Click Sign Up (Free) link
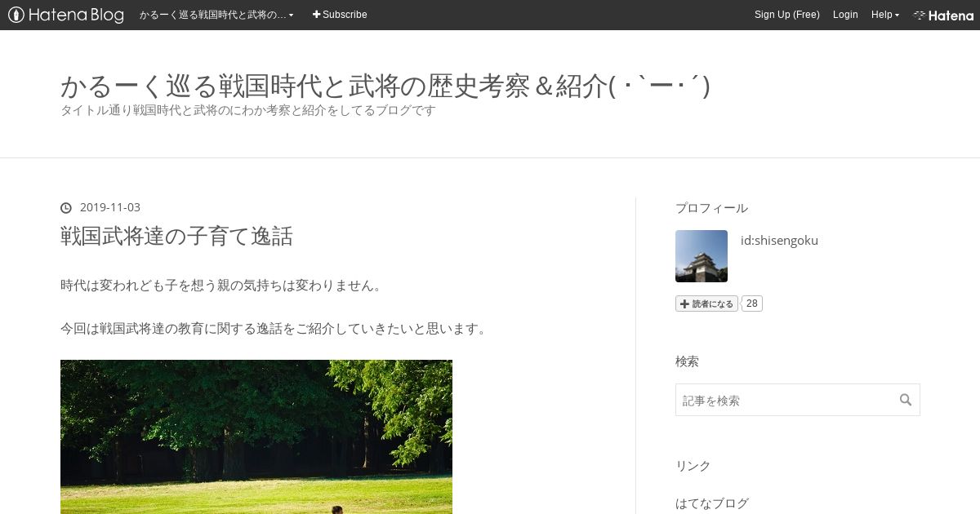This screenshot has width=980, height=514. [786, 15]
